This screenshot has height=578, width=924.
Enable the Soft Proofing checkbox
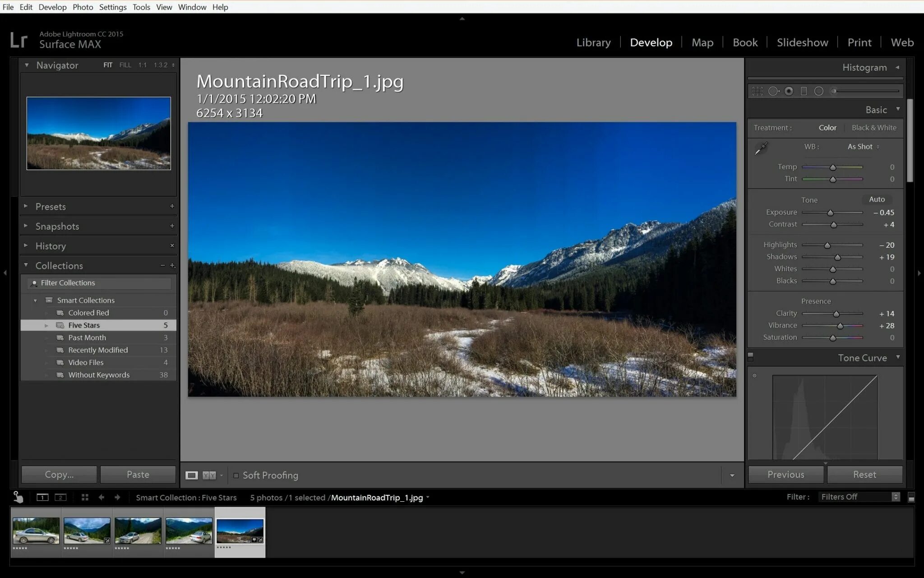coord(236,475)
